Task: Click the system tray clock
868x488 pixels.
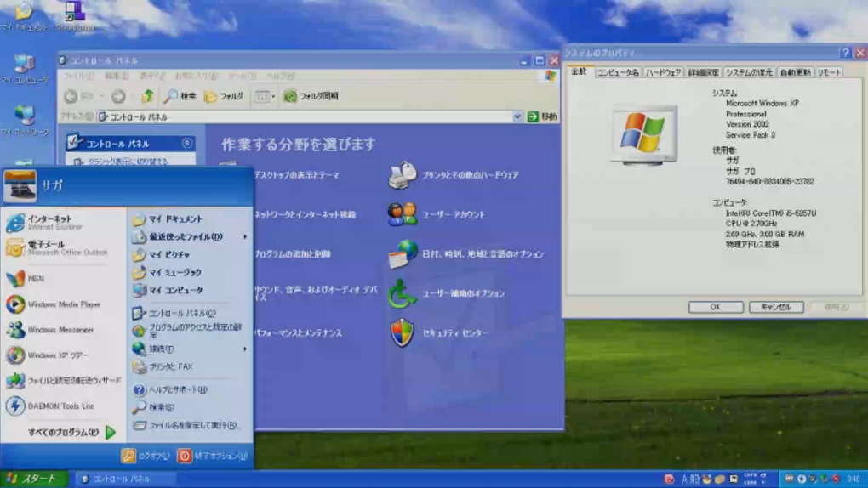Action: [x=853, y=479]
